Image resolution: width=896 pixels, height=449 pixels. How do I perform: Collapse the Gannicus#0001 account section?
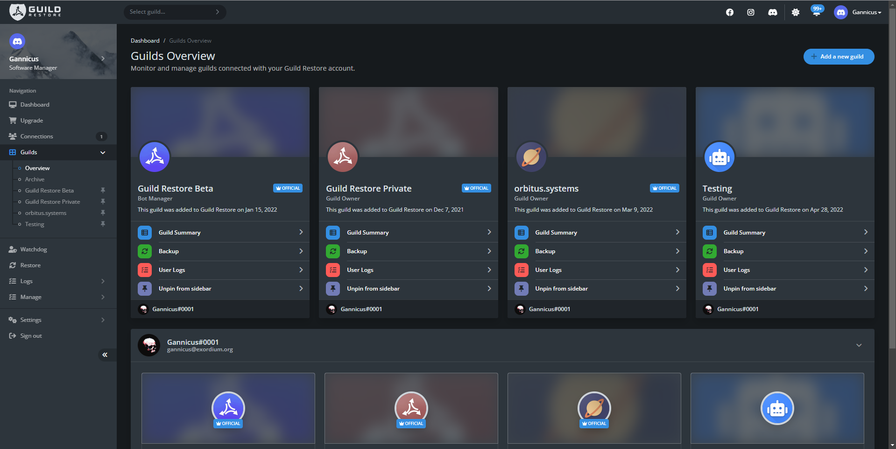pyautogui.click(x=859, y=345)
